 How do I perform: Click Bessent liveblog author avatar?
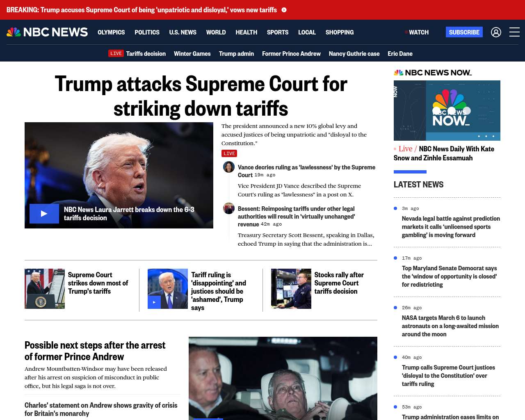coord(229,208)
